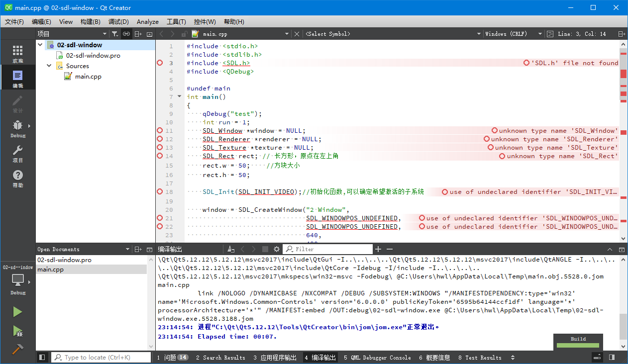Switch to Debug mode in sidebar
The width and height of the screenshot is (628, 364).
pyautogui.click(x=17, y=128)
